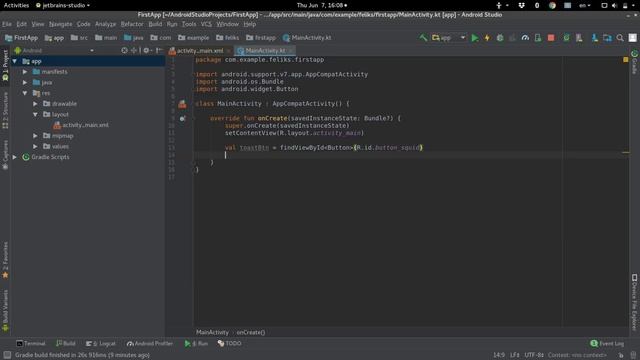Toggle the Device File Explorer panel

click(x=634, y=302)
